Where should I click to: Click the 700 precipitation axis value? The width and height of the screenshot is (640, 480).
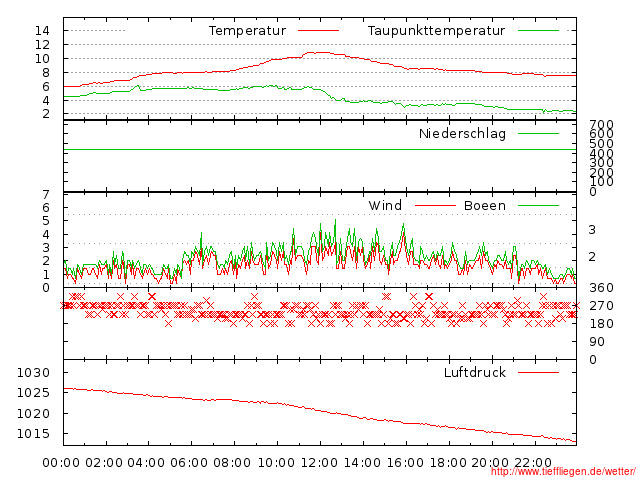601,124
